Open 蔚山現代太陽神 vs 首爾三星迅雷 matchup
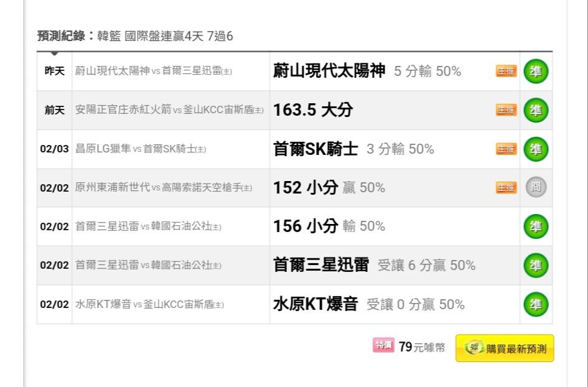The image size is (588, 387). tap(153, 71)
